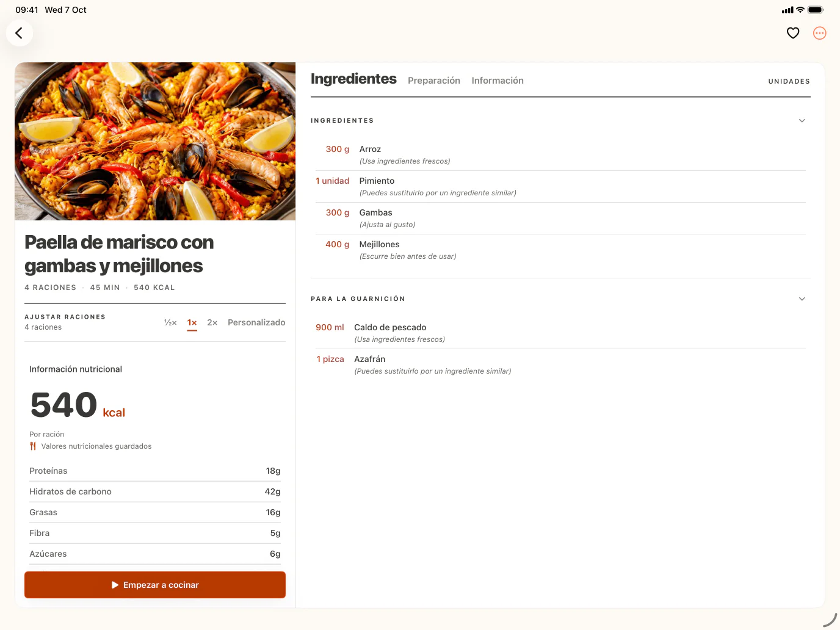
Task: Tap the fork and knife nutrition icon
Action: tap(33, 446)
